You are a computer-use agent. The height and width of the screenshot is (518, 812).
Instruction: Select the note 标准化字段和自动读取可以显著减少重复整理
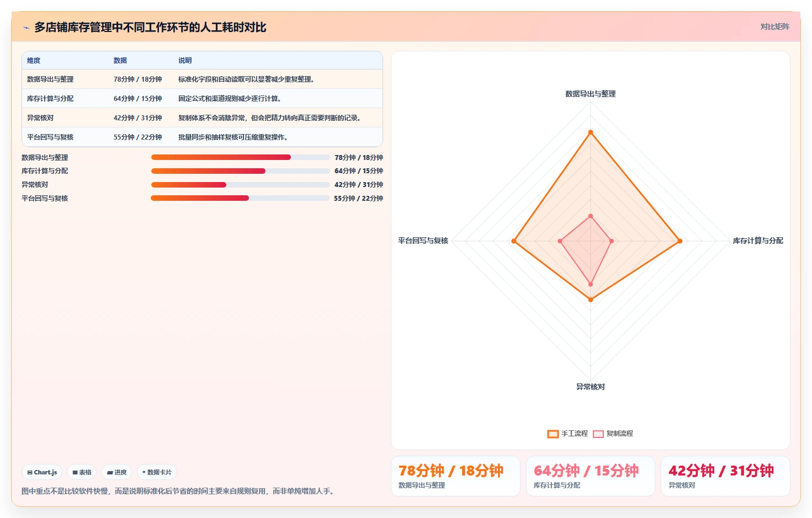point(246,79)
